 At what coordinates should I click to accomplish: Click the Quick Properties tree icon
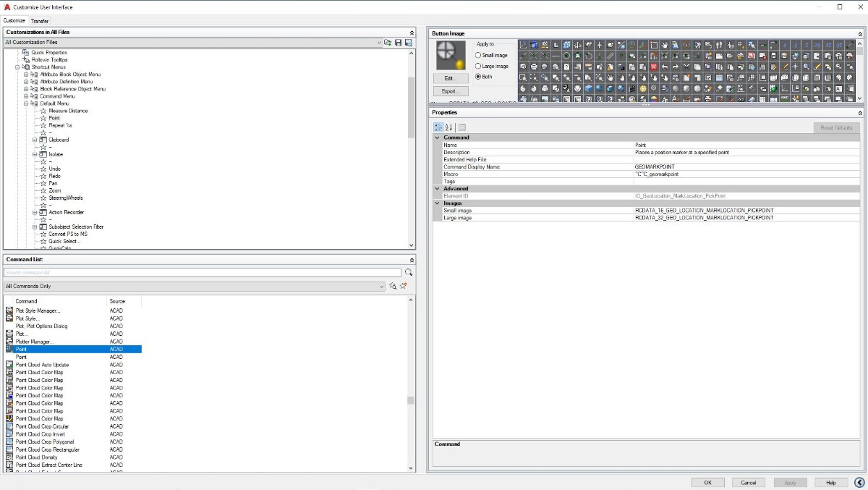(x=26, y=52)
